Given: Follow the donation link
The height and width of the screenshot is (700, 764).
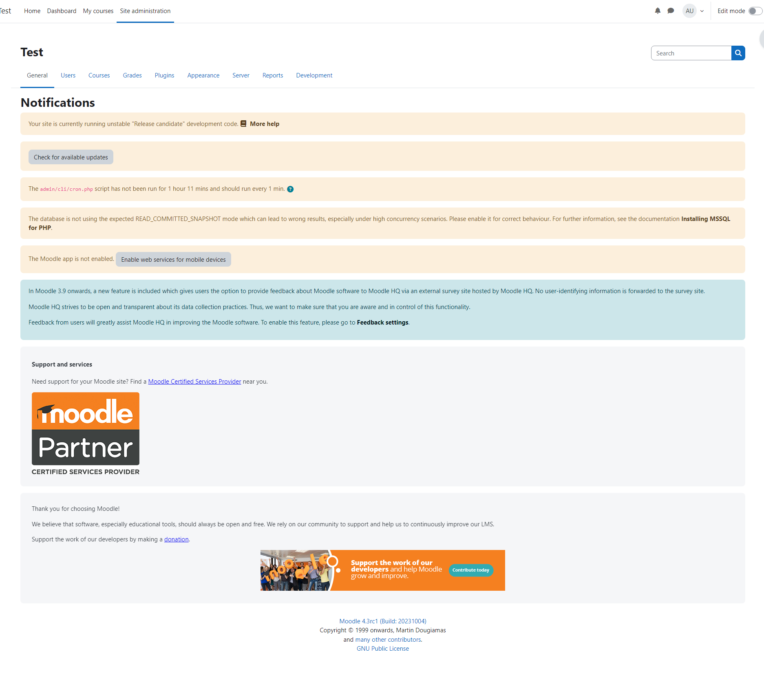Looking at the screenshot, I should click(176, 539).
